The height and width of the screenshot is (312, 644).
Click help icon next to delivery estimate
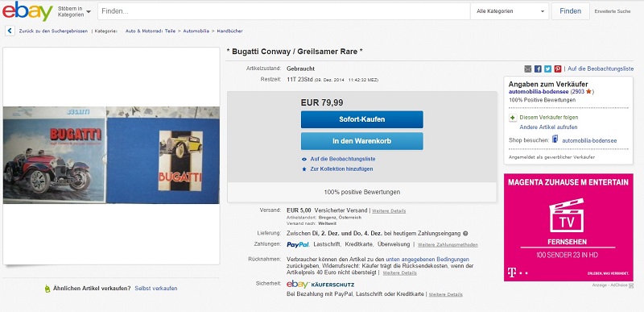click(x=465, y=234)
